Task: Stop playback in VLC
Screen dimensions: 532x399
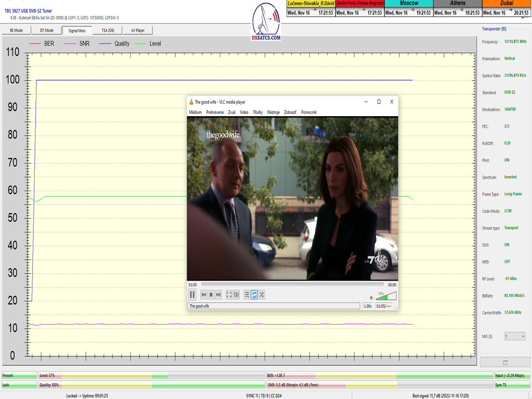Action: click(211, 294)
